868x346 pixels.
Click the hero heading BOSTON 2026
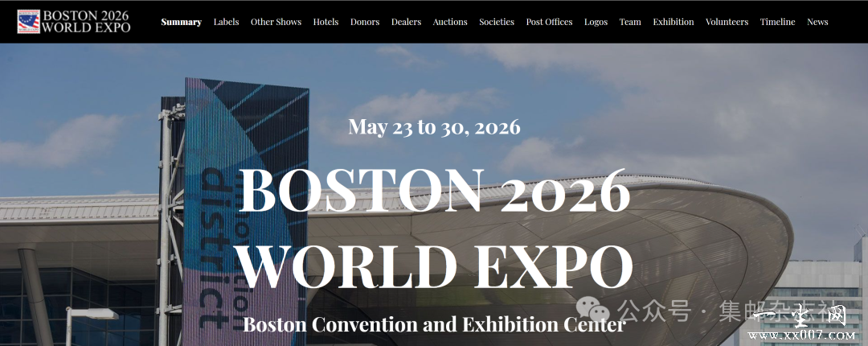pos(434,190)
